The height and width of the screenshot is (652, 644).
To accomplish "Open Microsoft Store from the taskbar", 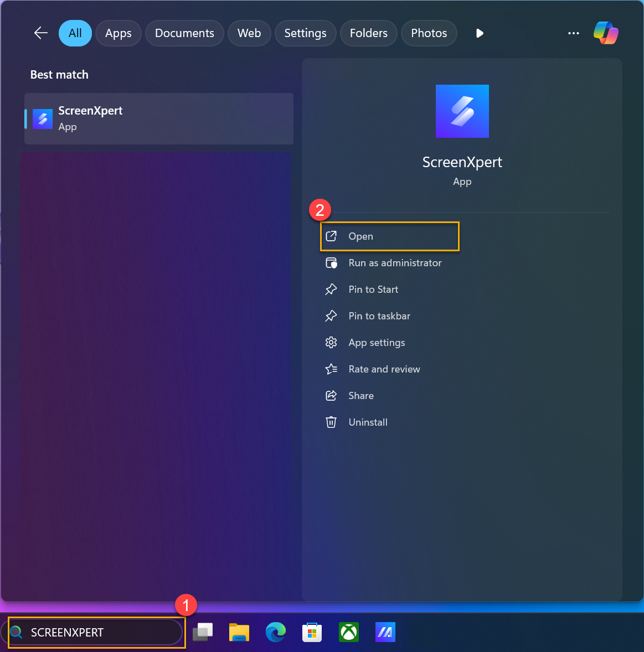I will pyautogui.click(x=312, y=633).
